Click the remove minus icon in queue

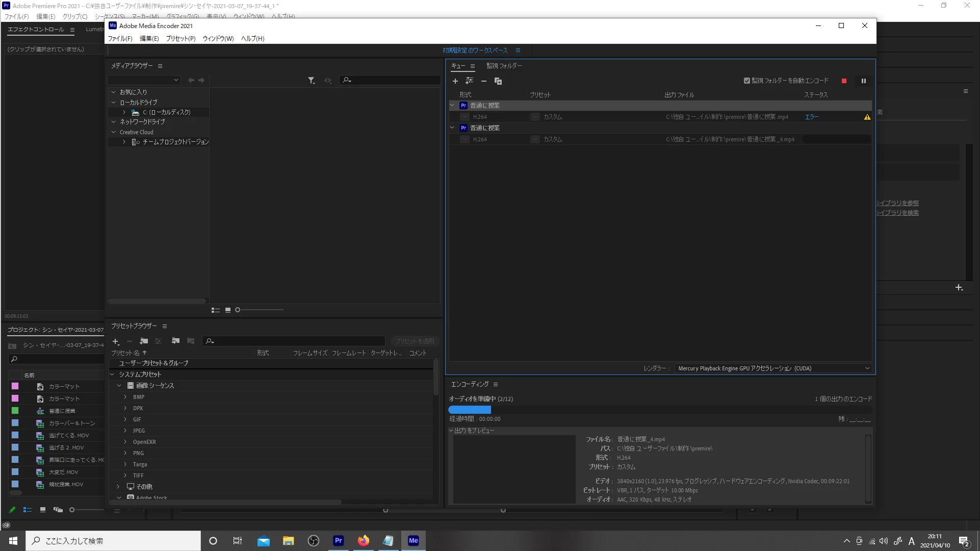point(483,81)
